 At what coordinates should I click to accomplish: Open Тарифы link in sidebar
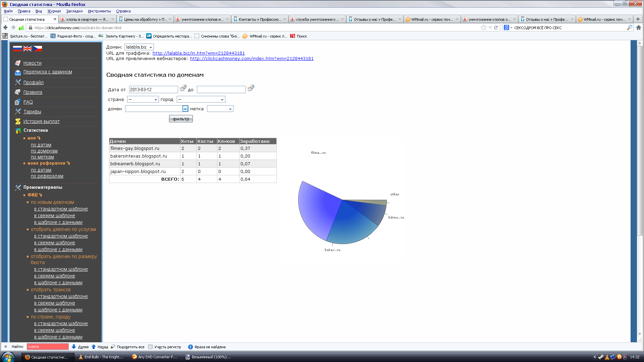(32, 112)
